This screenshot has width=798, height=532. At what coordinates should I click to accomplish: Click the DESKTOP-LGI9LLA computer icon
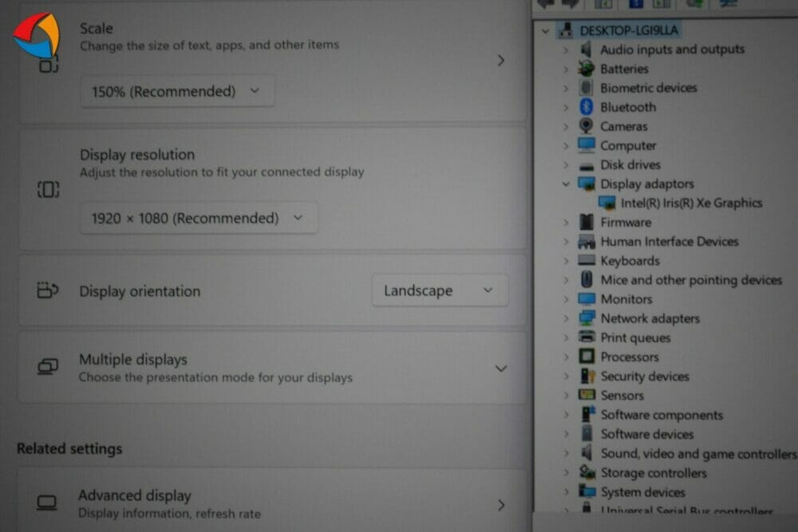(565, 30)
